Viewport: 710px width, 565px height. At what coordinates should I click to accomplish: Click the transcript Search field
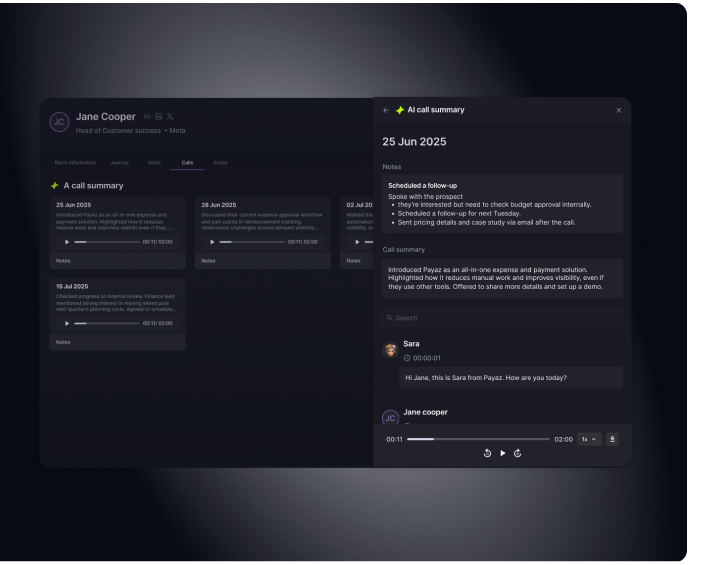point(502,318)
